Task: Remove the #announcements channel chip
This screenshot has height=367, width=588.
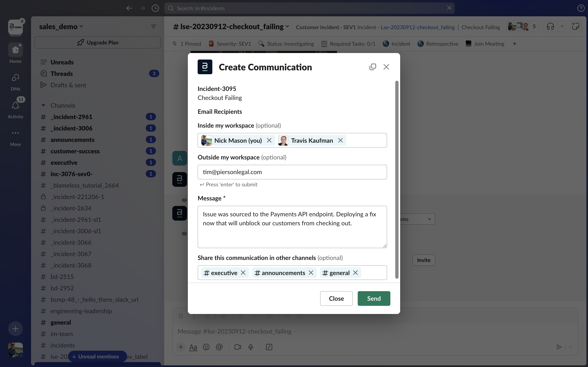Action: click(x=311, y=273)
